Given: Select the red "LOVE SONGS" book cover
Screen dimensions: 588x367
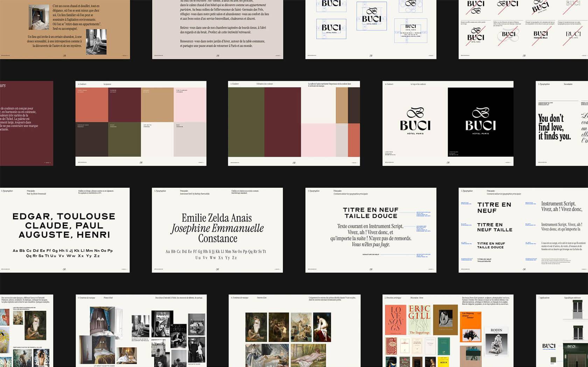Looking at the screenshot, I should (x=395, y=320).
